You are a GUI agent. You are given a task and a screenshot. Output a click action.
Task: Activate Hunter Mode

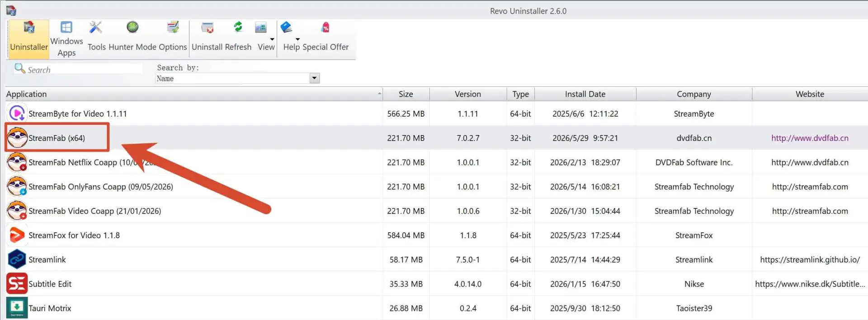pos(132,28)
